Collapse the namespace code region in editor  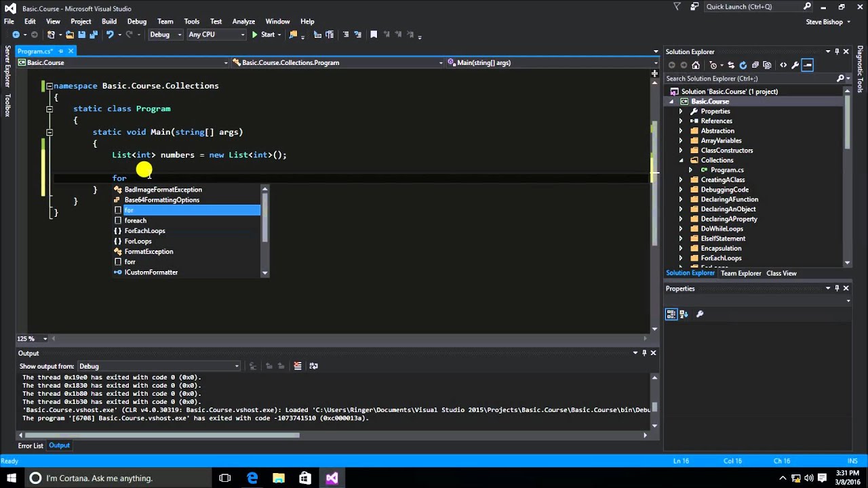[50, 86]
